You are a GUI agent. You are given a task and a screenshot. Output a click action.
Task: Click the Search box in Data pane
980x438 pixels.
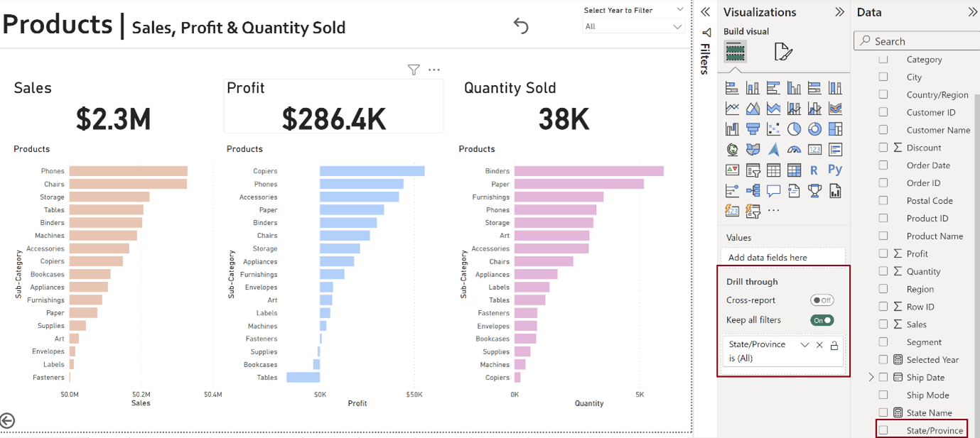[917, 41]
